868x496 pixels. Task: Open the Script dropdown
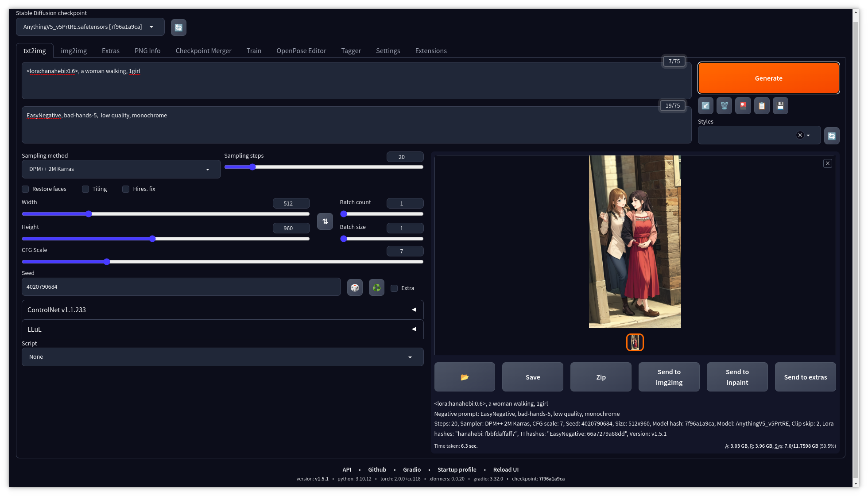pos(223,357)
